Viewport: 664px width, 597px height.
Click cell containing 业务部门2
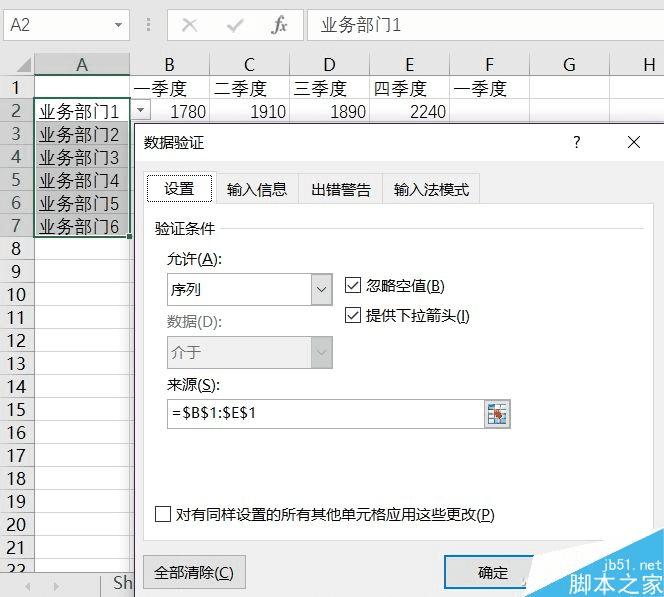pos(82,135)
